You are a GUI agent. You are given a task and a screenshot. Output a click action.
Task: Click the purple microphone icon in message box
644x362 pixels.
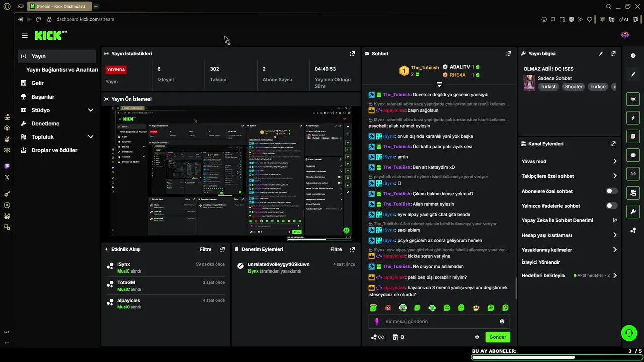tap(377, 321)
